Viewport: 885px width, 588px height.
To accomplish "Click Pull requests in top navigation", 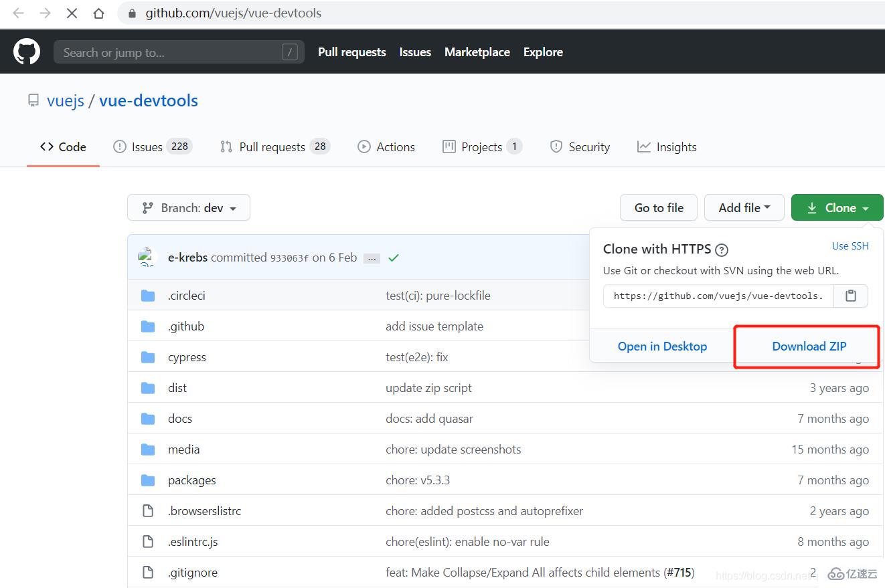I will 352,52.
